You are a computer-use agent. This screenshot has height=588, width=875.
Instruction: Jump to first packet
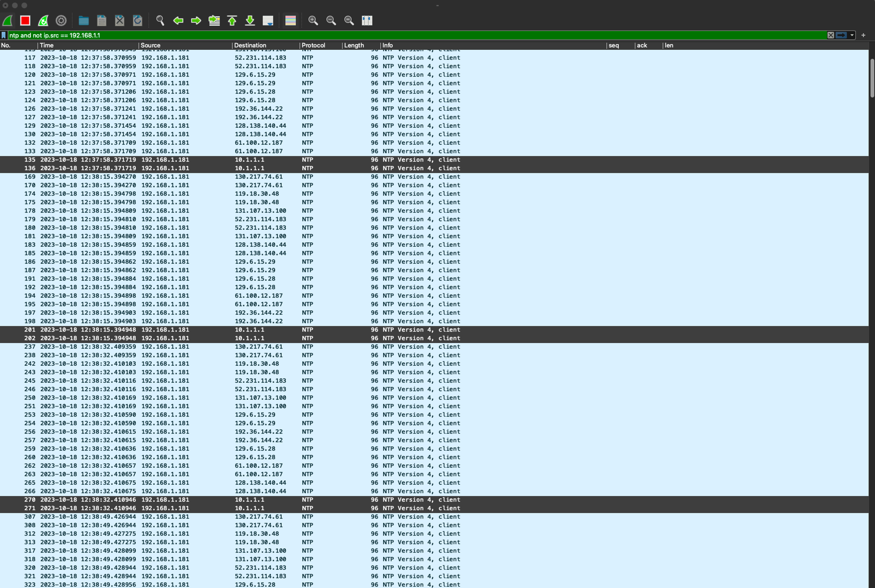232,21
